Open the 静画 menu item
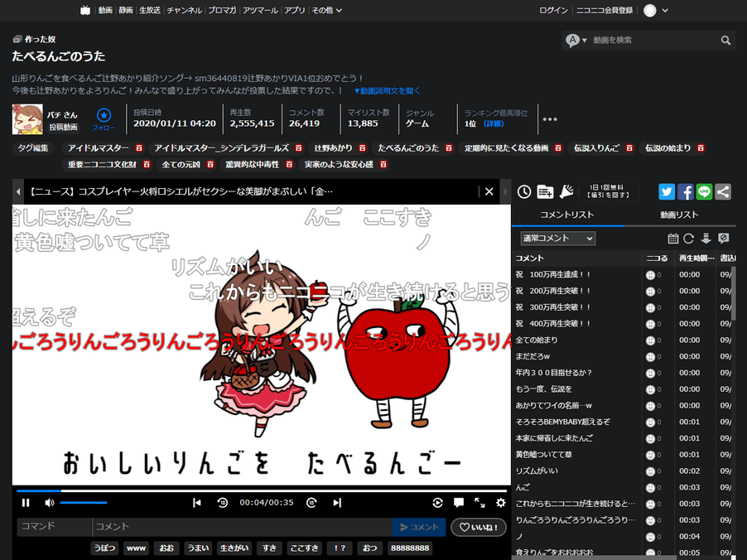The height and width of the screenshot is (560, 747). [x=126, y=10]
